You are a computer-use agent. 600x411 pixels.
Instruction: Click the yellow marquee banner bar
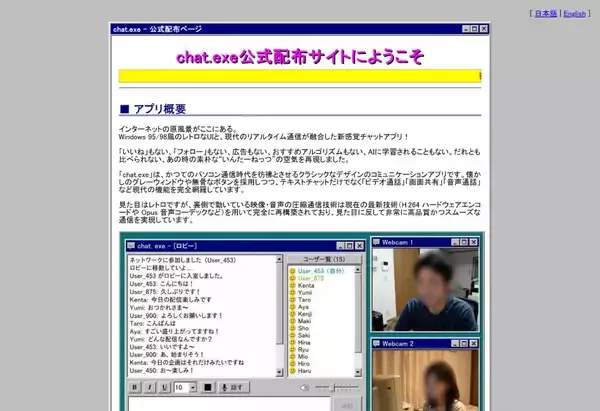300,76
